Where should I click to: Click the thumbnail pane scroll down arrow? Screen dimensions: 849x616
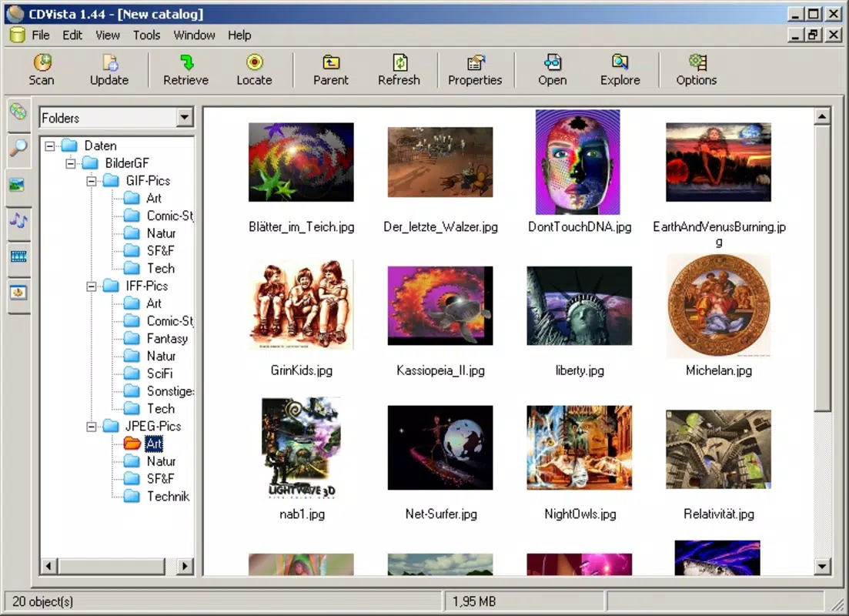[x=822, y=567]
